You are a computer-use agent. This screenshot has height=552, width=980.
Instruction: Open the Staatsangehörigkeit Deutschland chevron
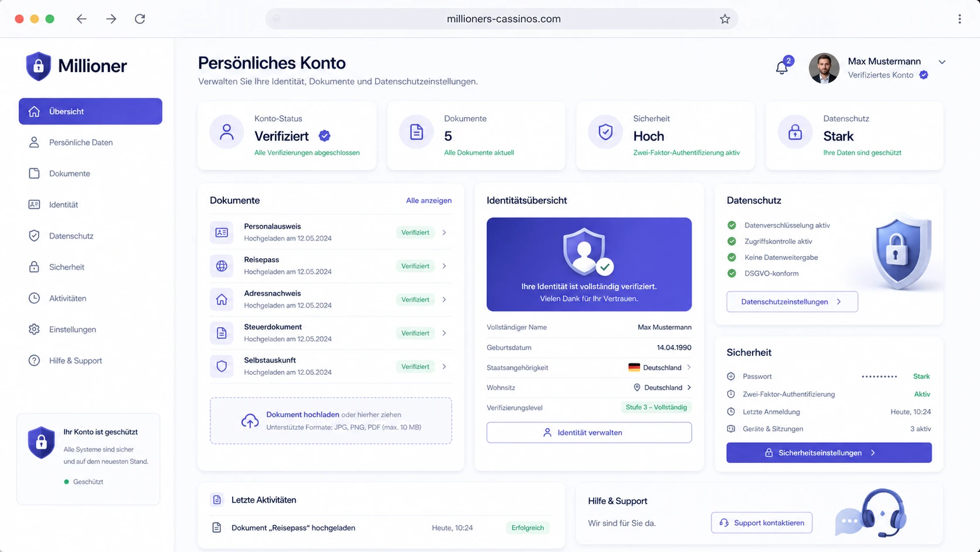click(689, 367)
